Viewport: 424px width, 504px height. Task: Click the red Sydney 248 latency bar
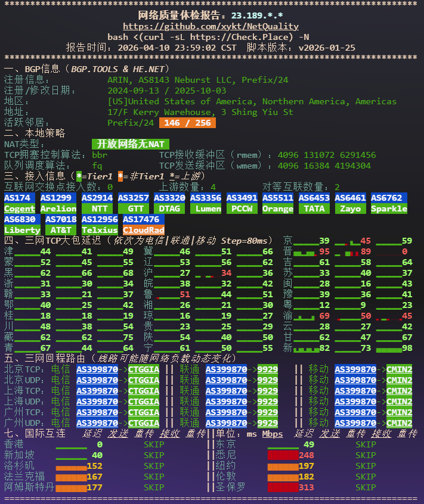pos(283,455)
